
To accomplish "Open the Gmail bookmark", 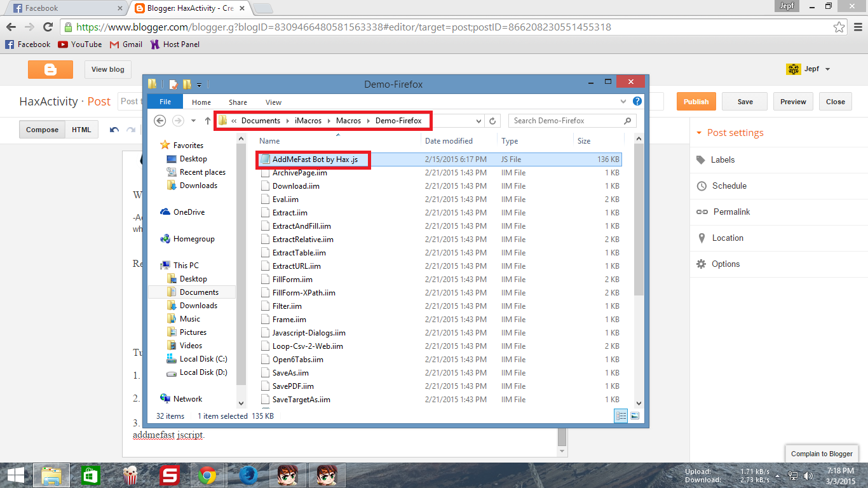I will point(126,44).
